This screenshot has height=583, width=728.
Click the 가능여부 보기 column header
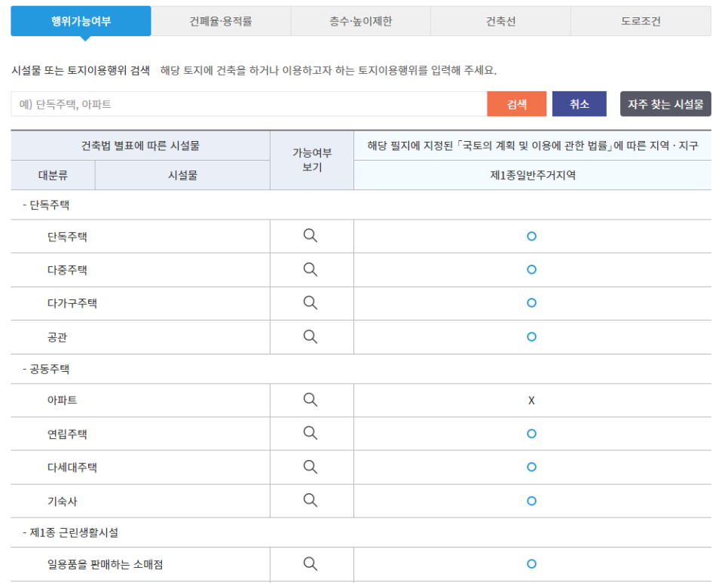(312, 160)
